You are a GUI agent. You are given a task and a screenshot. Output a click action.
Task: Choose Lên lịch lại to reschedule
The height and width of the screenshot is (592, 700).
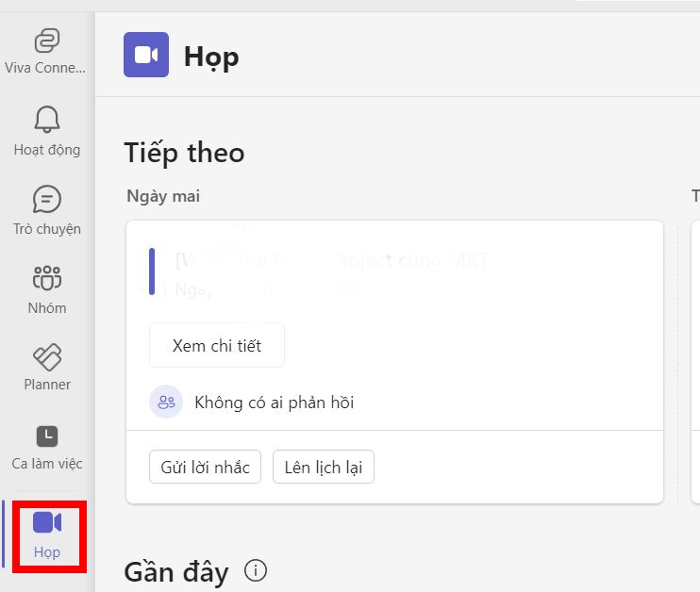coord(324,467)
